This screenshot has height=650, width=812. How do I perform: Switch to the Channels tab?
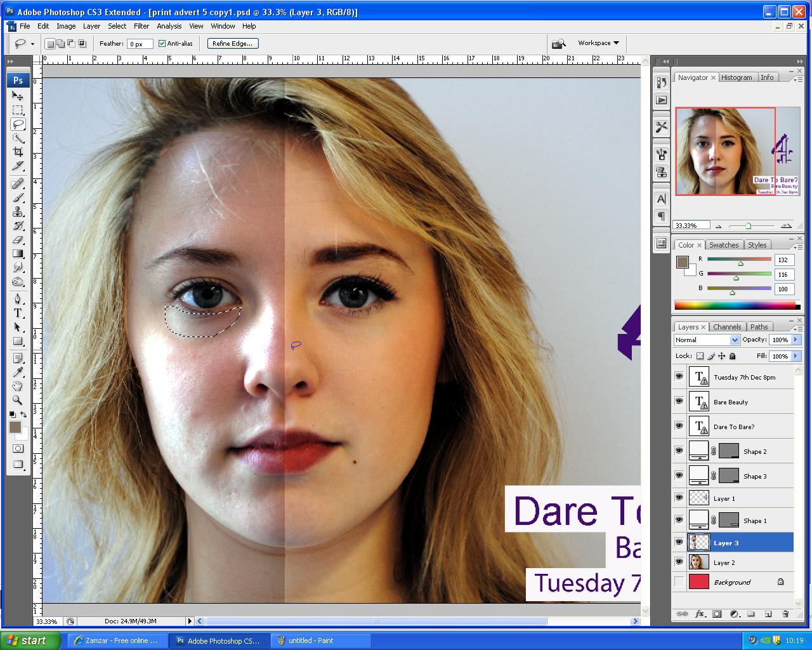point(726,327)
